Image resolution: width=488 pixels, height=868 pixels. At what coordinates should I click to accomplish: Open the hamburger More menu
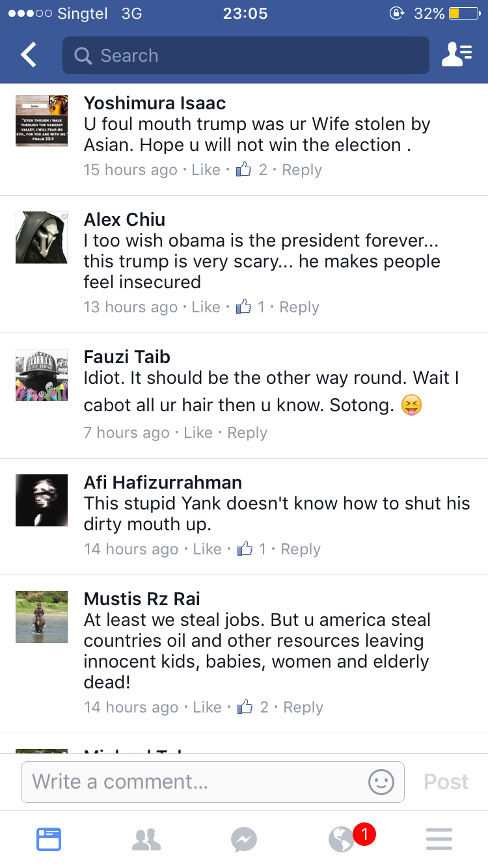(439, 839)
